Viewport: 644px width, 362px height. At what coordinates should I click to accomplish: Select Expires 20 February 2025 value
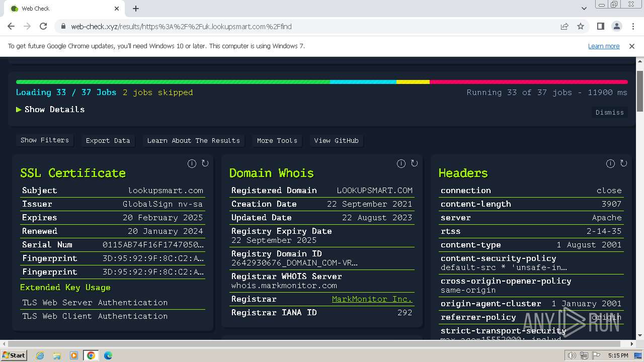[x=163, y=218]
